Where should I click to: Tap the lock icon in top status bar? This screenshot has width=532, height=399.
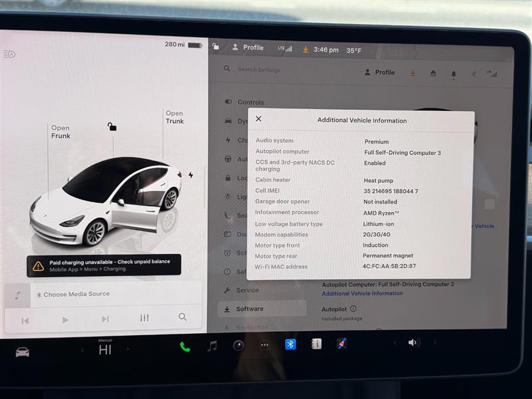point(215,46)
